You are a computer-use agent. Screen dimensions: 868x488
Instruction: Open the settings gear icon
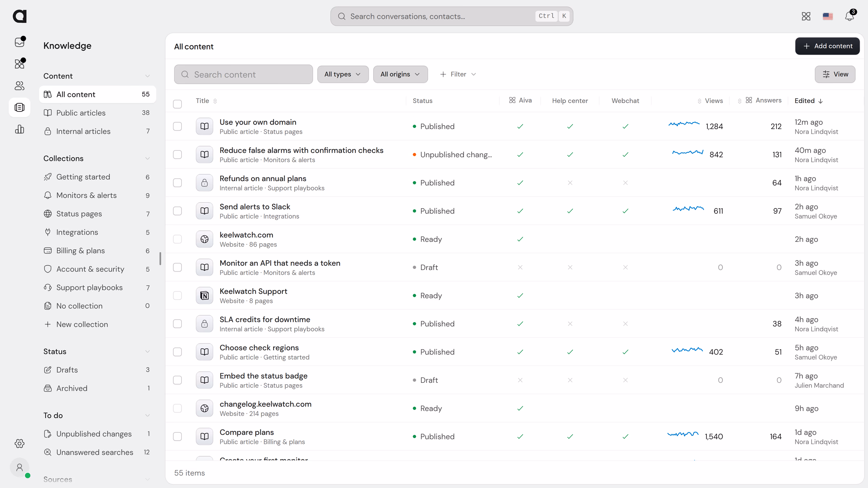(20, 444)
